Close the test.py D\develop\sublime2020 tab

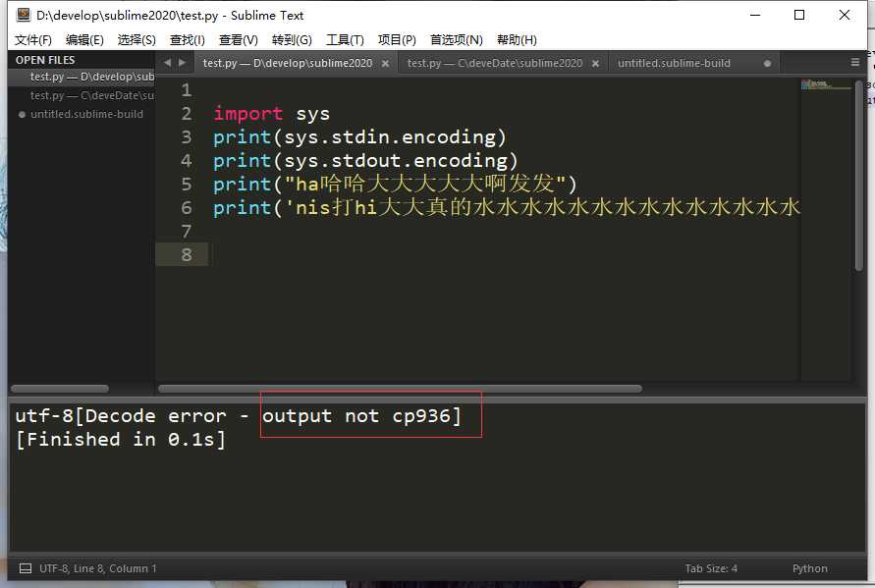[x=385, y=64]
